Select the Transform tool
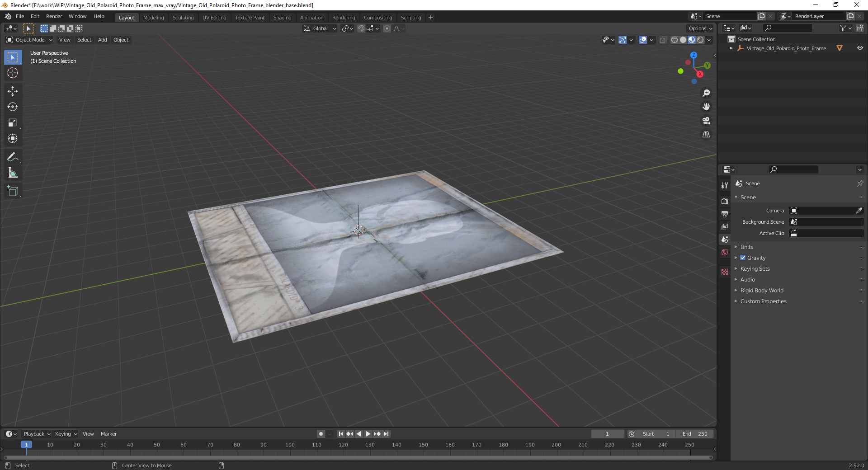 (x=13, y=139)
